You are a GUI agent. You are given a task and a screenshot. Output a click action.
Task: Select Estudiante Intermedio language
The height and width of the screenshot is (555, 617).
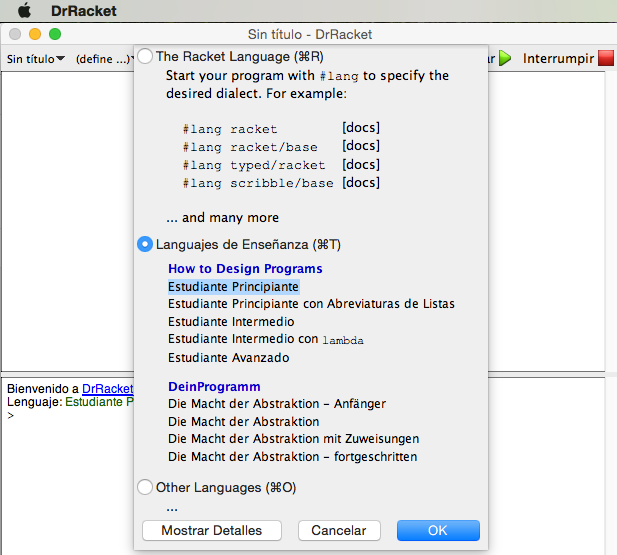(231, 322)
